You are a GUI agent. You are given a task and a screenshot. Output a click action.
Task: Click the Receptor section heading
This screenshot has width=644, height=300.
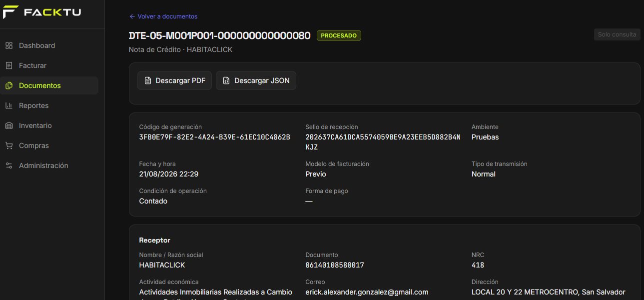pyautogui.click(x=155, y=240)
